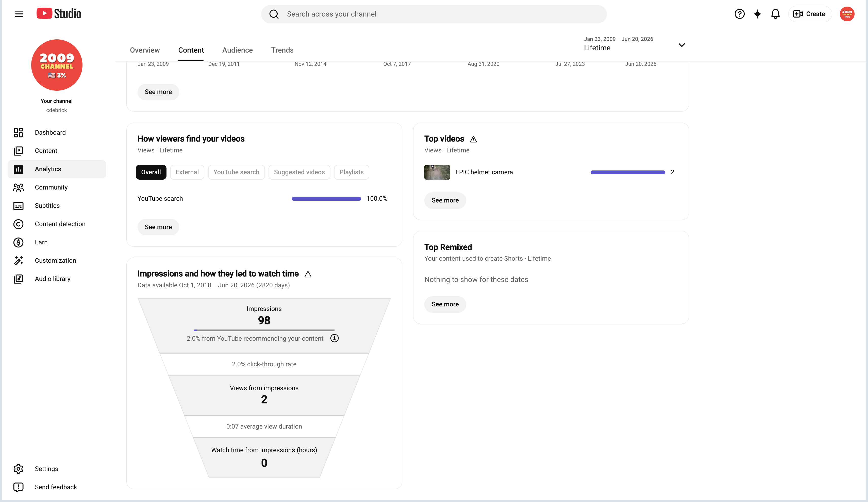Open the account avatar menu

[847, 14]
